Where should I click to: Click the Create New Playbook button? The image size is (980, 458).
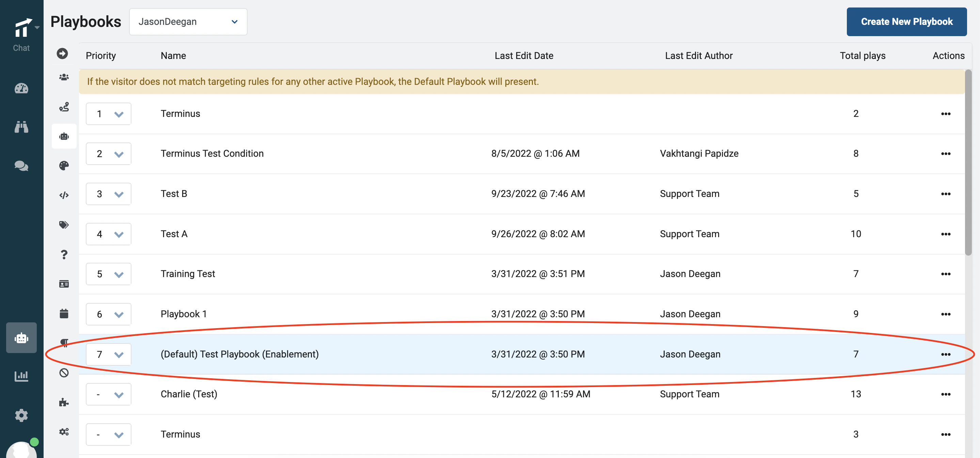(906, 22)
